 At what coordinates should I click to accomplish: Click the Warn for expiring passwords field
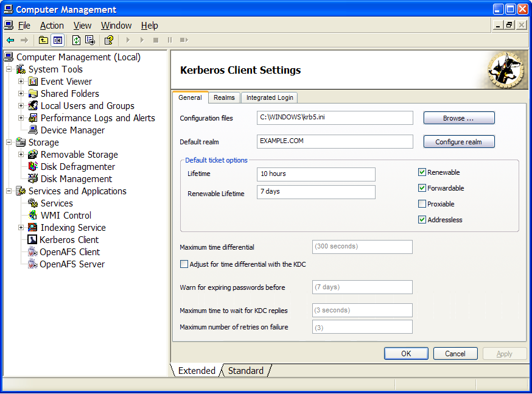[x=362, y=287]
